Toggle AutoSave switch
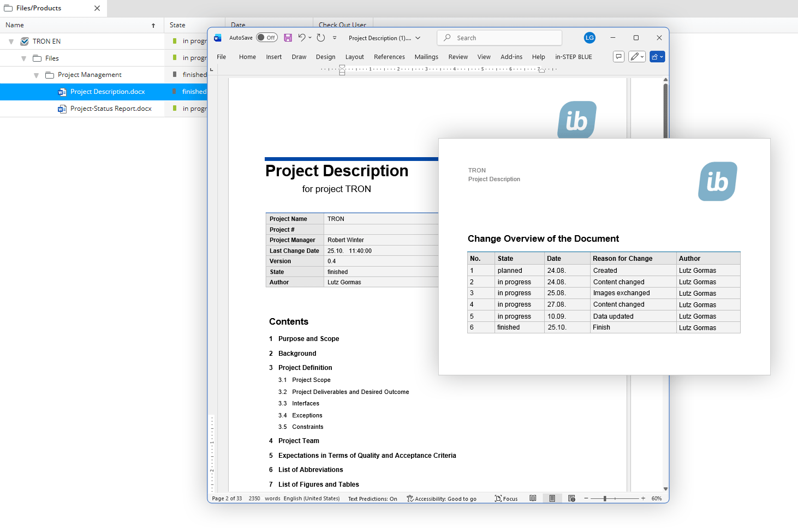798x532 pixels. coord(267,38)
